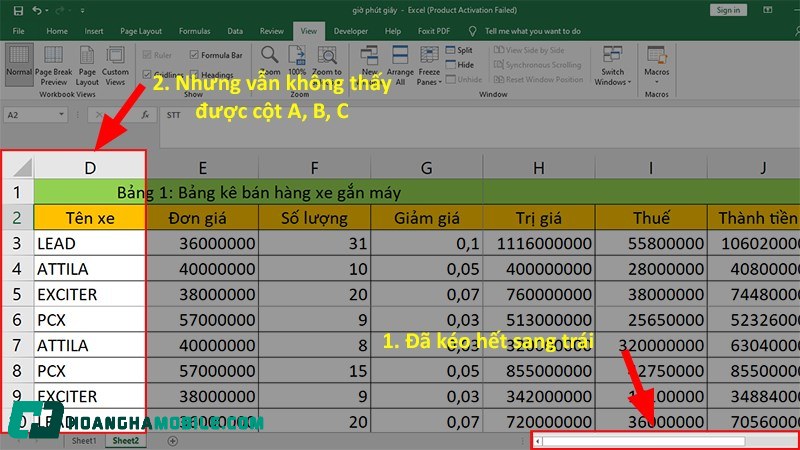Select row 5 header

tap(17, 294)
